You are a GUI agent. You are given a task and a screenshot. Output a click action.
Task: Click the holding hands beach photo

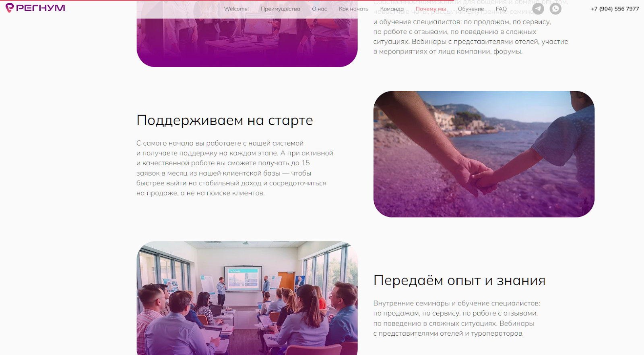pos(484,154)
